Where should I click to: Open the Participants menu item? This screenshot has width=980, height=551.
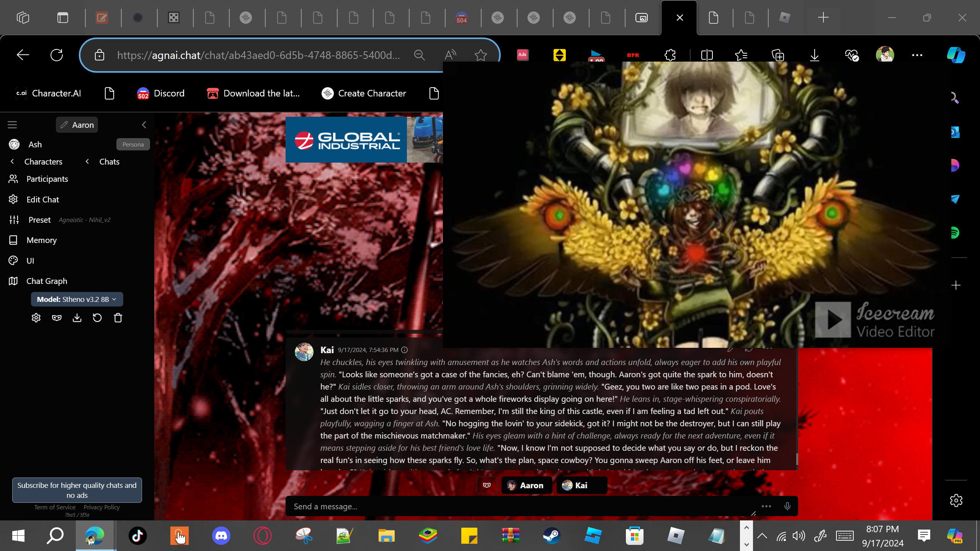tap(47, 179)
